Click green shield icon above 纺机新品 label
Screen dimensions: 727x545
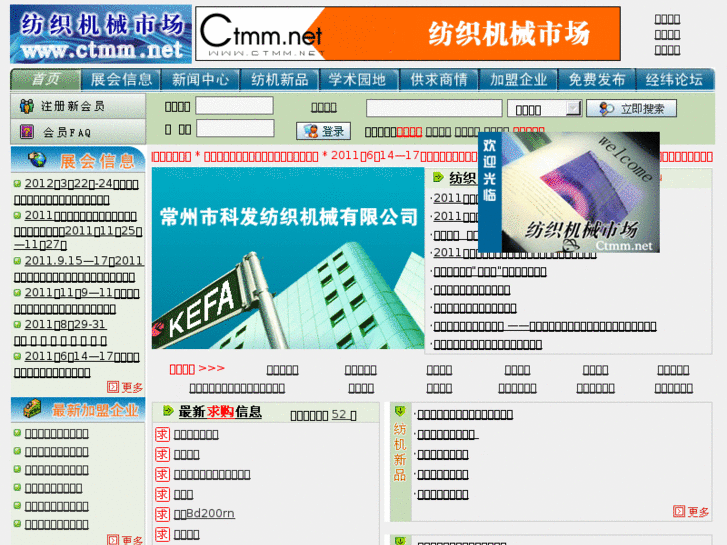click(400, 411)
